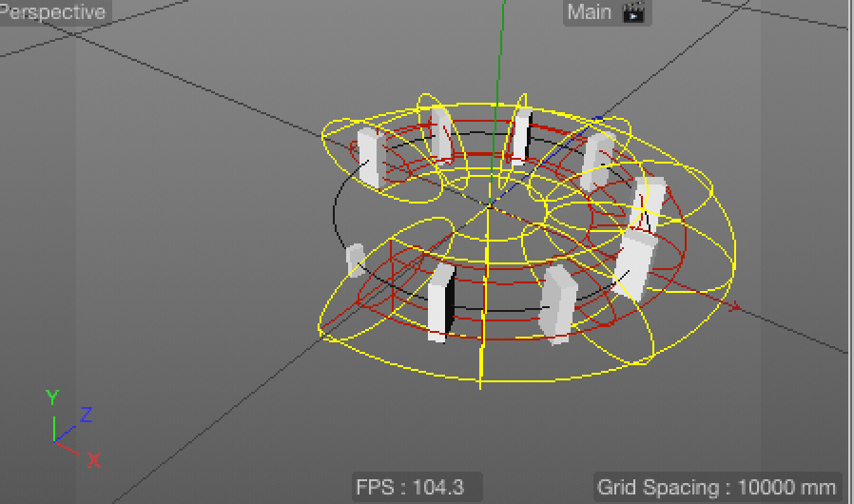Select the largest cube on the right front
The height and width of the screenshot is (504, 854).
(x=632, y=267)
